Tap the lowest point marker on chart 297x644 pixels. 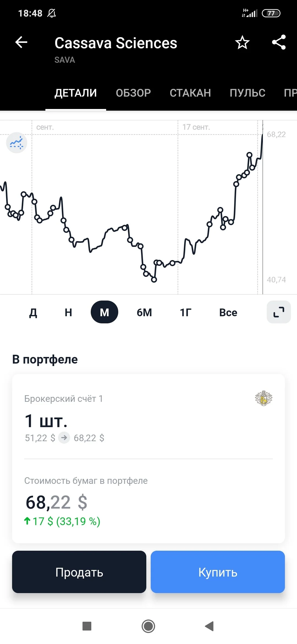pos(154,280)
